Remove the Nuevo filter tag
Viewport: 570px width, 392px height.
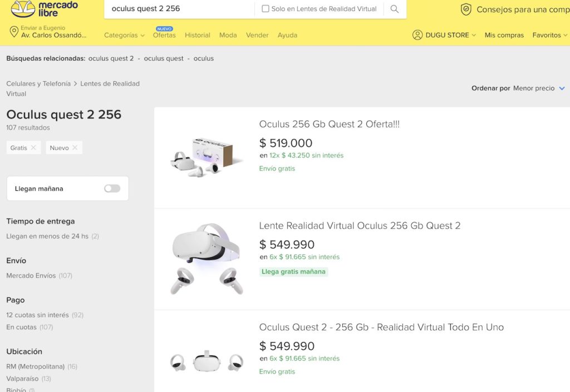click(x=75, y=148)
